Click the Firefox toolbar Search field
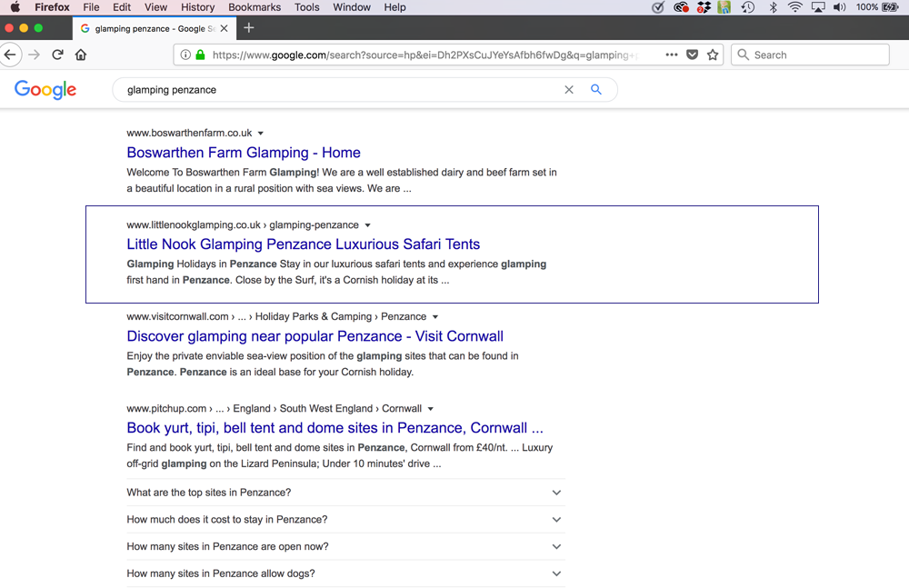909x588 pixels. (x=810, y=55)
